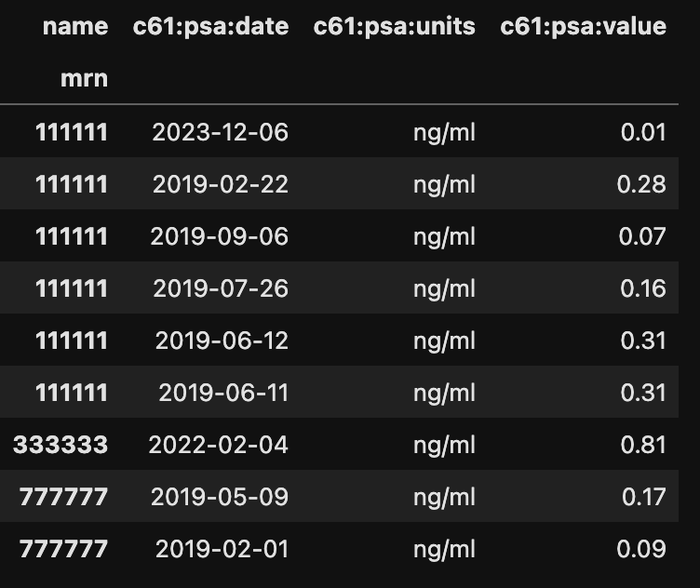
Task: Select the 2019-05-09 date cell
Action: pos(220,497)
